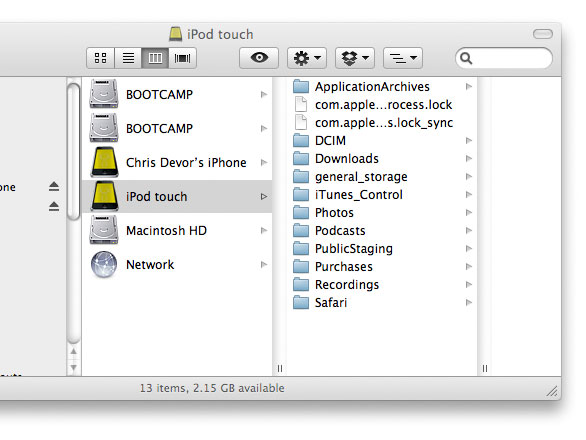This screenshot has width=586, height=440.
Task: Eject the upper sidebar device
Action: (x=54, y=186)
